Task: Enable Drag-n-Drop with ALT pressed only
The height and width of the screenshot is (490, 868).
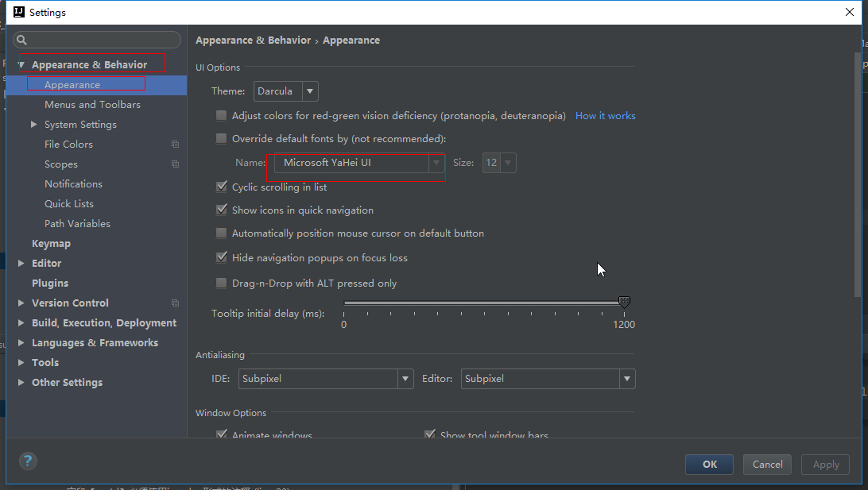Action: (221, 283)
